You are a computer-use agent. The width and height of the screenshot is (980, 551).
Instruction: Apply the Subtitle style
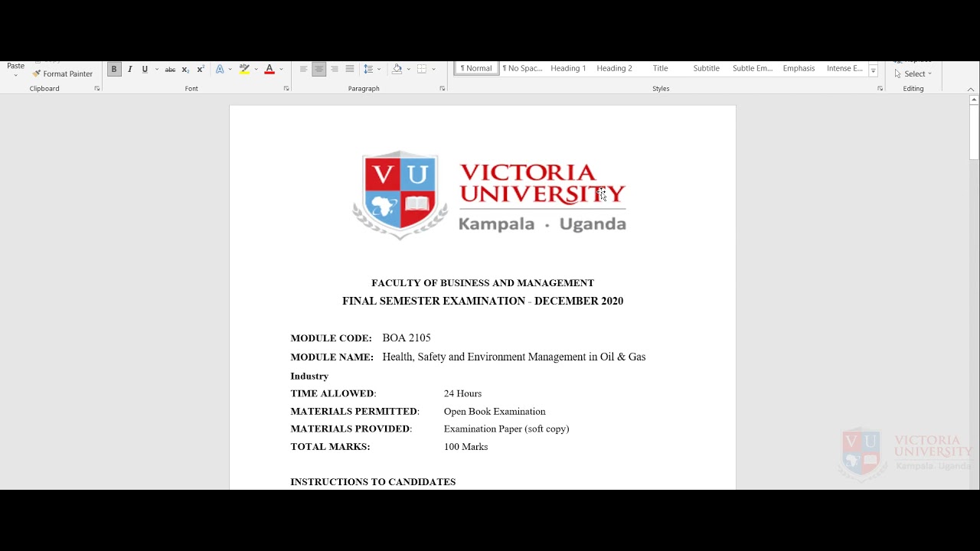click(707, 69)
